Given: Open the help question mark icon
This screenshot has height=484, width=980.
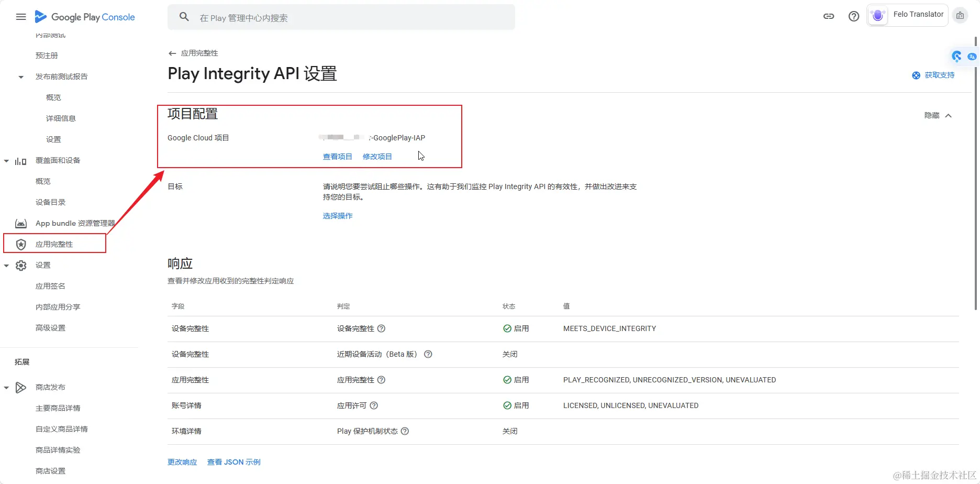Looking at the screenshot, I should point(854,16).
